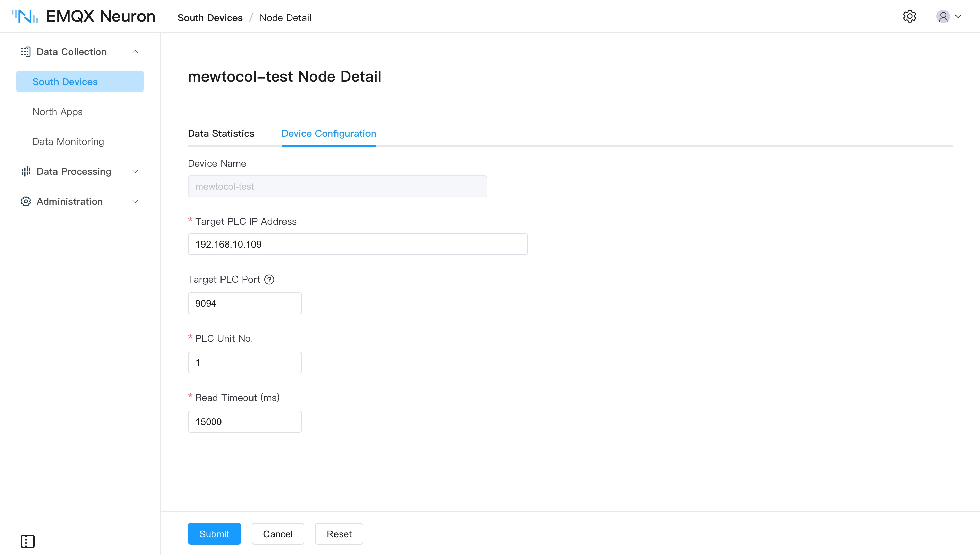The height and width of the screenshot is (555, 980).
Task: Click the EMQX Neuron logo icon
Action: 25,16
